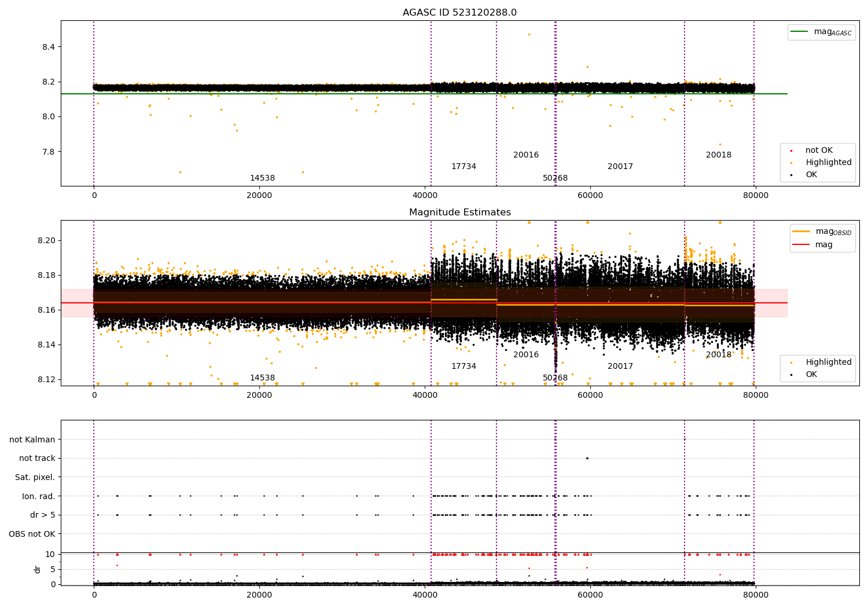Click the 8.0 y-axis tick label
The height and width of the screenshot is (608, 868).
point(49,117)
